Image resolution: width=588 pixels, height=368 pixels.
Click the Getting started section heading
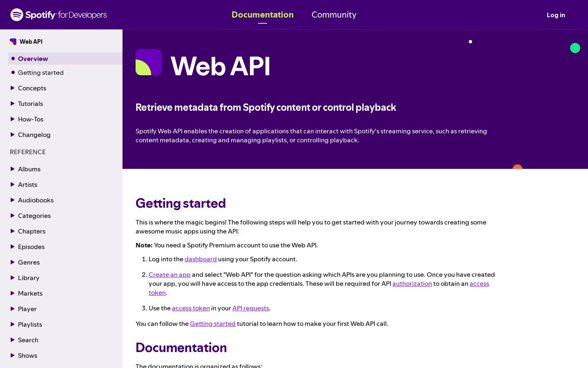click(180, 203)
